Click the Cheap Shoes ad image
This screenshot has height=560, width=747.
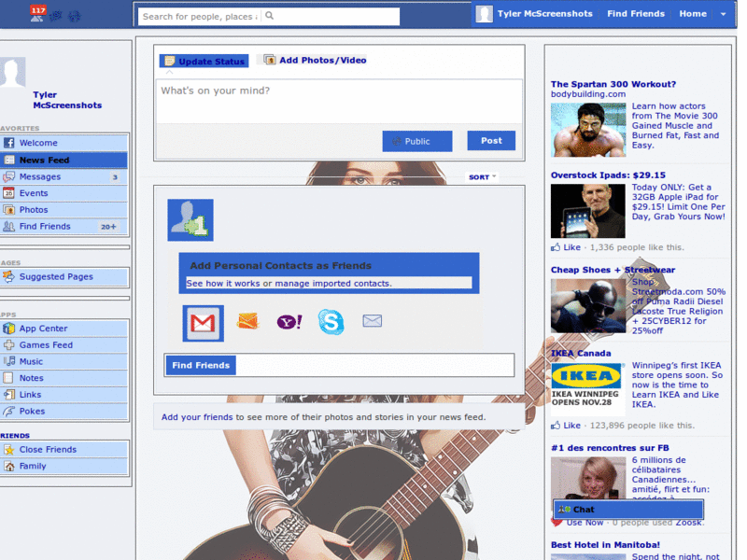(x=588, y=306)
